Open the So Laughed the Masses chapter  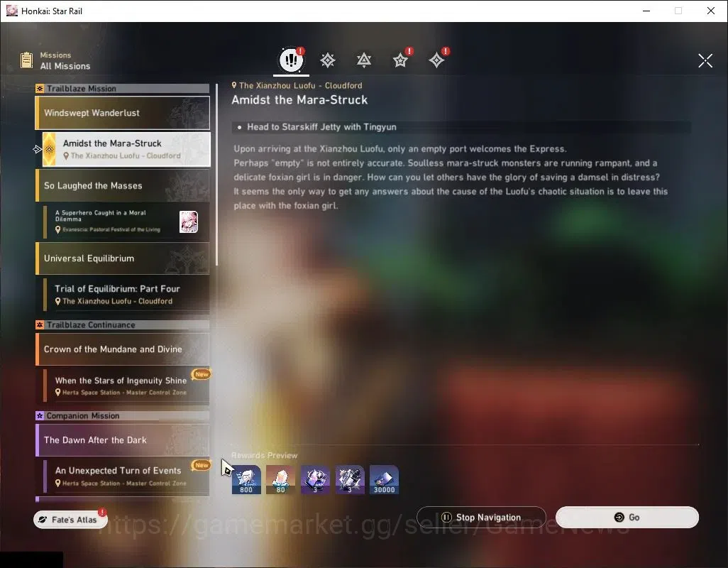pyautogui.click(x=123, y=185)
